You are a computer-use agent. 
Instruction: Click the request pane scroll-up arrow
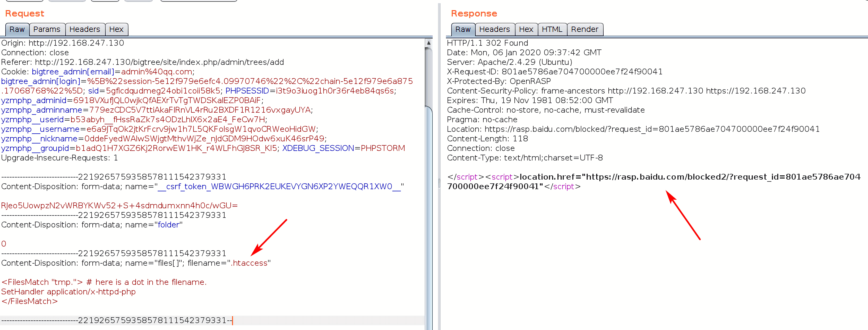coord(429,43)
